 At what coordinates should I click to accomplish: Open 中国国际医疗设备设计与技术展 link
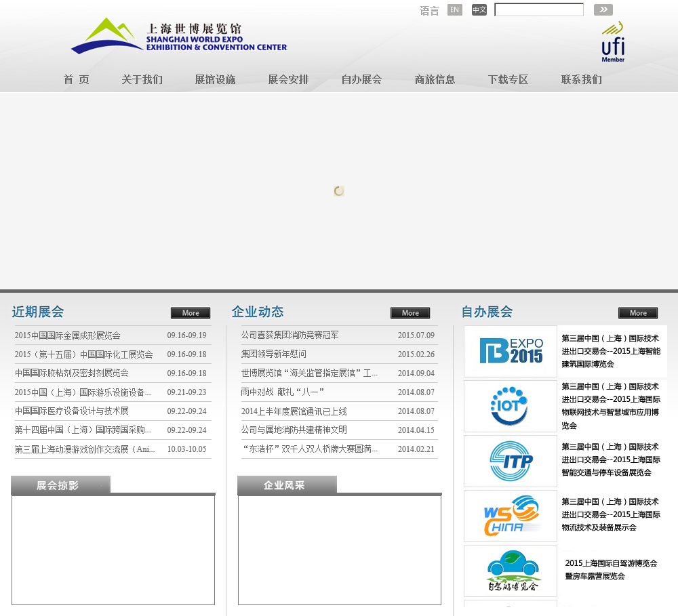(x=72, y=411)
